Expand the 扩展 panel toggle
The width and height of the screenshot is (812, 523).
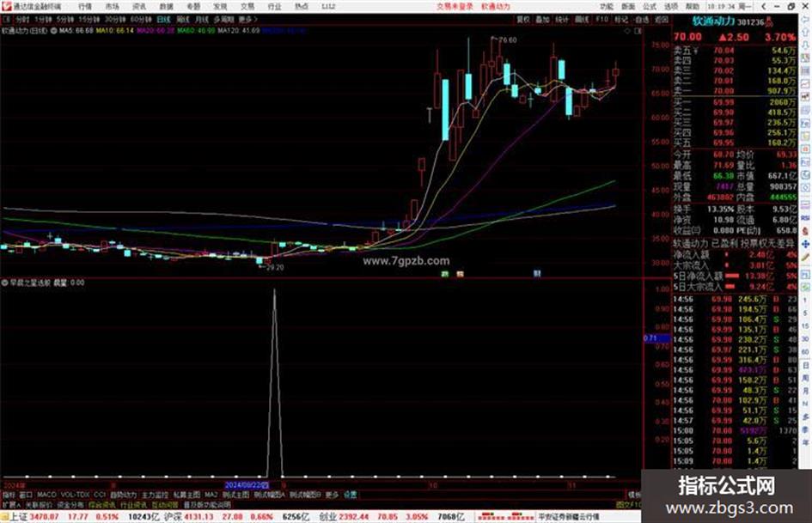point(11,504)
